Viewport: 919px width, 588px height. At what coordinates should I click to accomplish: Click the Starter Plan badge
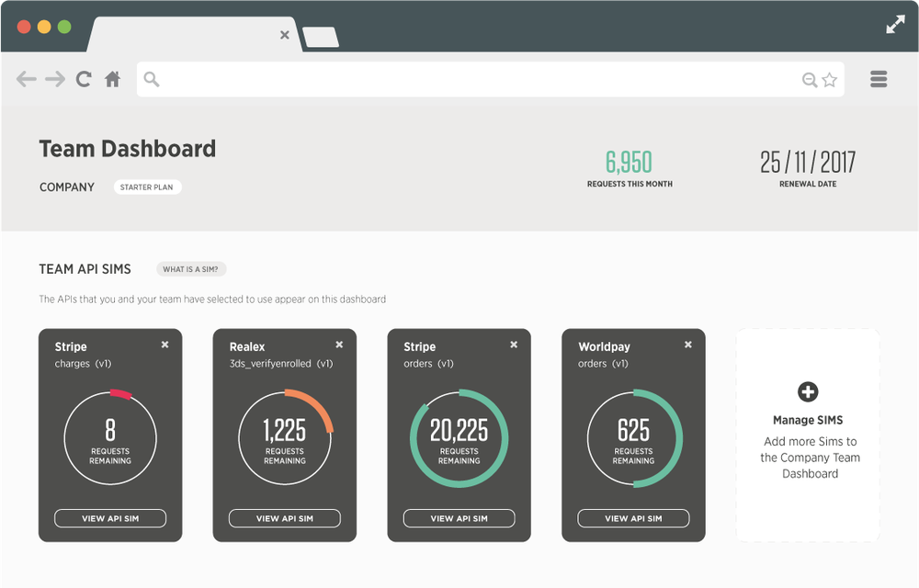(x=147, y=187)
